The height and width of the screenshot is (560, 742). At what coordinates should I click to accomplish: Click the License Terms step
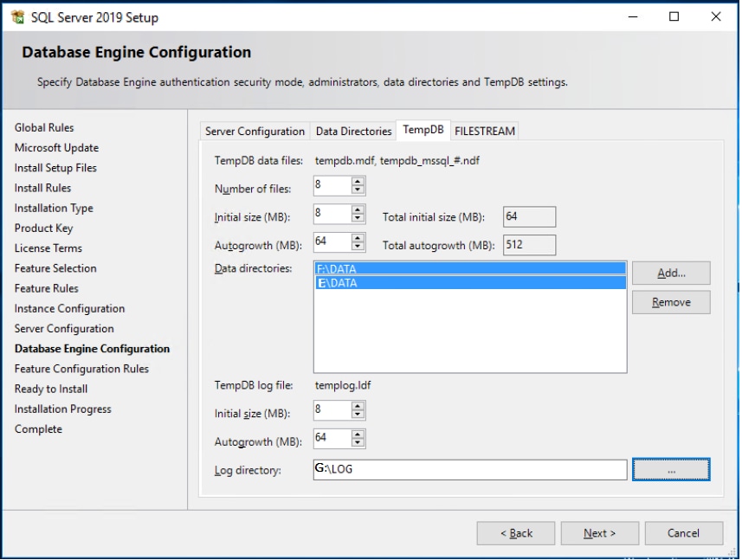48,248
